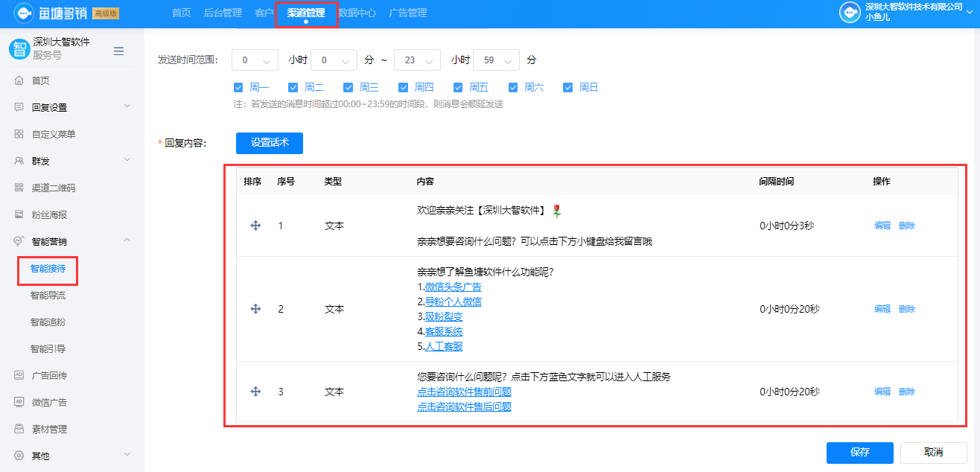This screenshot has width=980, height=472.
Task: Click the 人工客服 link
Action: [x=444, y=346]
